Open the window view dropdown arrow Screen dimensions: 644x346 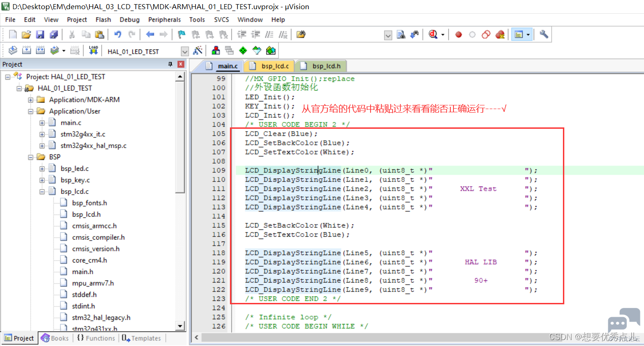(528, 35)
